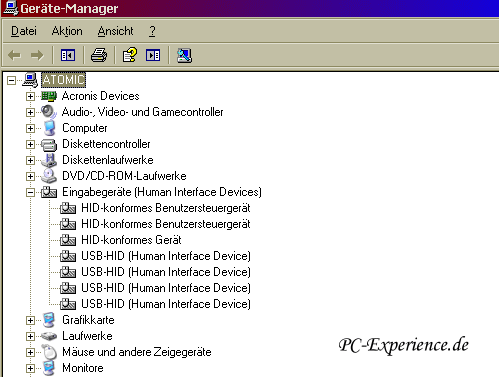Image resolution: width=499 pixels, height=377 pixels.
Task: Open the Properties help icon
Action: (130, 55)
